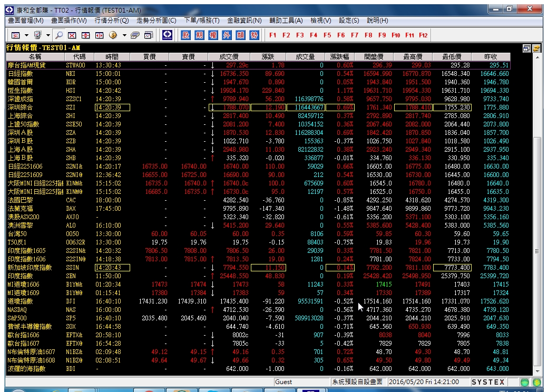Click the horizontal split arrows toolbar icon
This screenshot has height=392, width=548.
[x=99, y=35]
